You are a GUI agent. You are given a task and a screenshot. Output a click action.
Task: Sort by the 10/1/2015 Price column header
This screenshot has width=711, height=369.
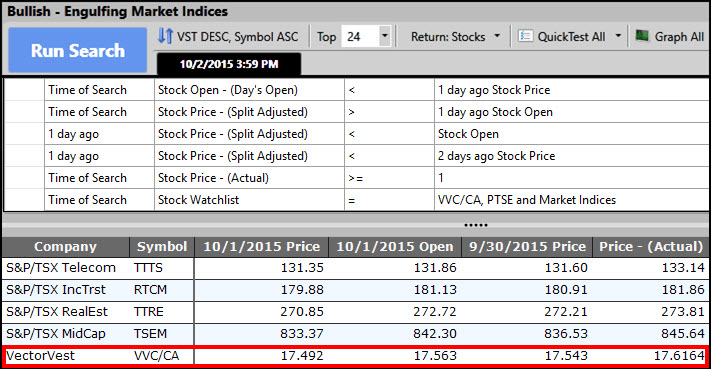pos(262,247)
